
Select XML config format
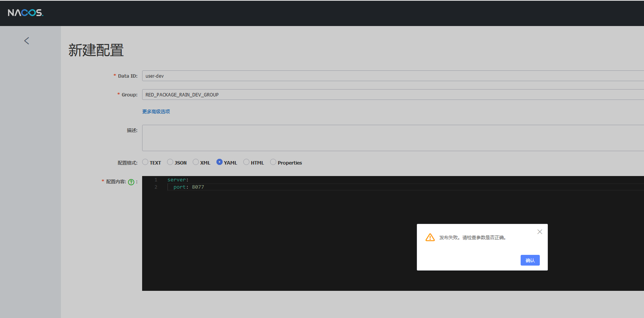click(196, 162)
